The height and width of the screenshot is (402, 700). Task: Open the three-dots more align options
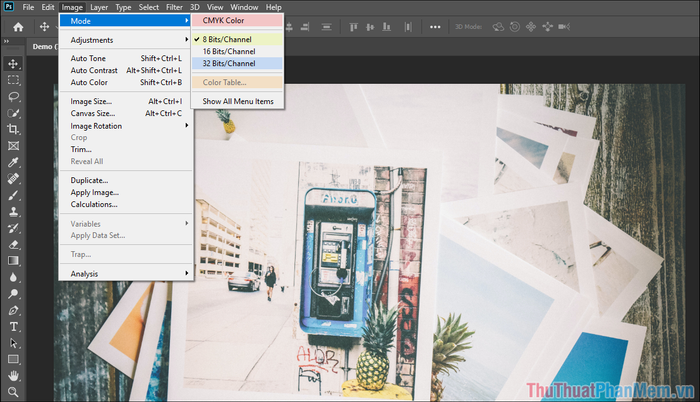(x=435, y=27)
